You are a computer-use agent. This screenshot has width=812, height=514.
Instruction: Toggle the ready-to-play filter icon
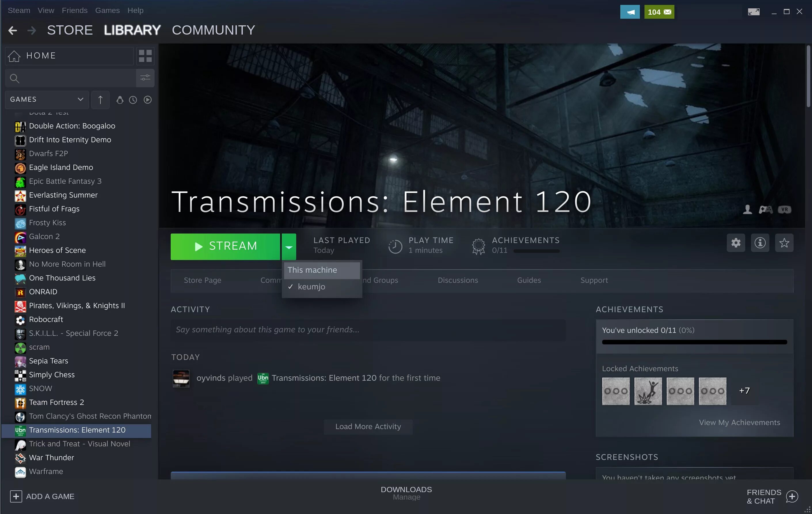click(148, 100)
